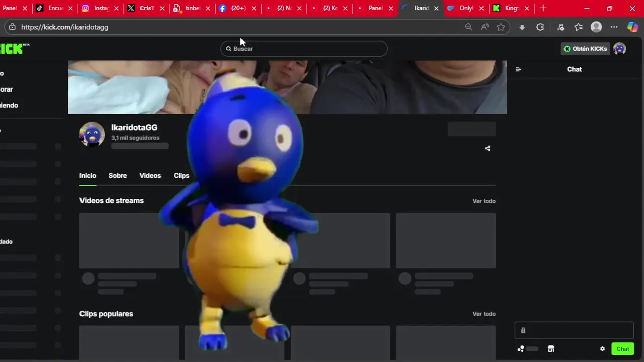This screenshot has height=362, width=644.
Task: Open IkaridotaGG's profile avatar
Action: coord(92,134)
